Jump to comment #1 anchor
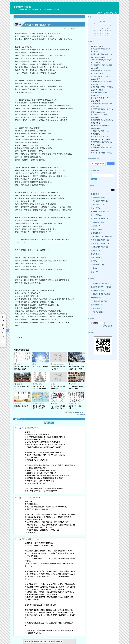Screen dimensions: 129x644 [x=15, y=428]
